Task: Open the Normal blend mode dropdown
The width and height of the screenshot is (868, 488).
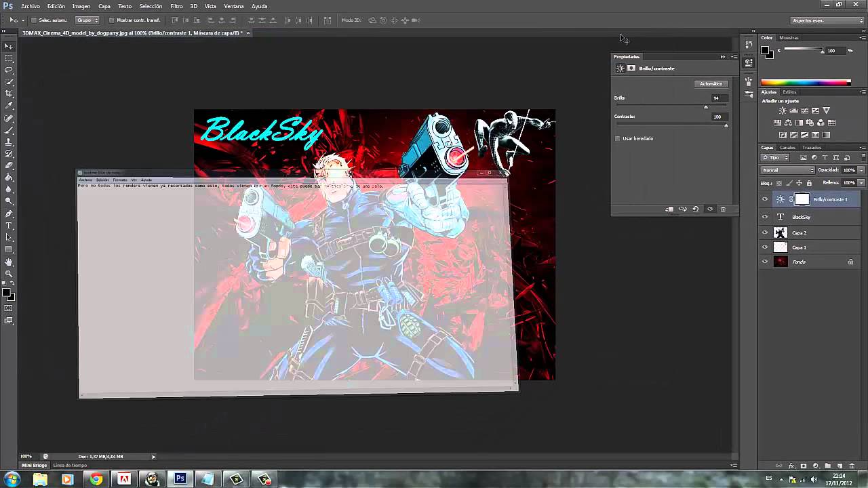Action: pyautogui.click(x=787, y=170)
